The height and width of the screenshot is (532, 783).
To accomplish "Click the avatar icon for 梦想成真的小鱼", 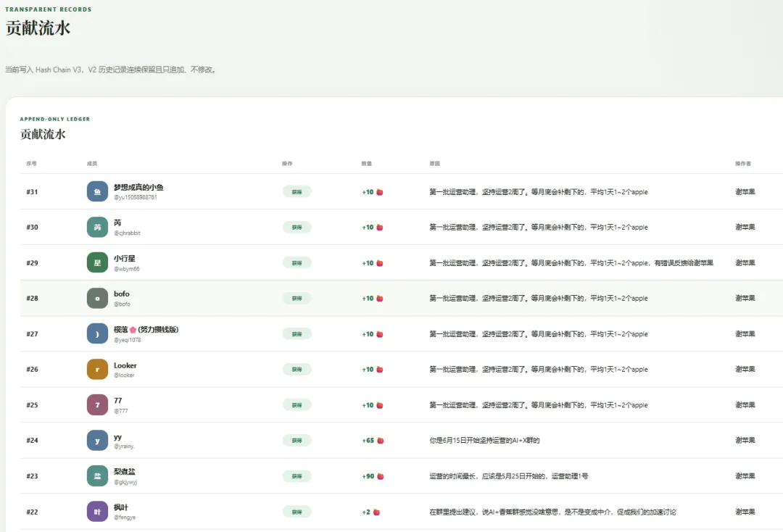I will tap(97, 191).
